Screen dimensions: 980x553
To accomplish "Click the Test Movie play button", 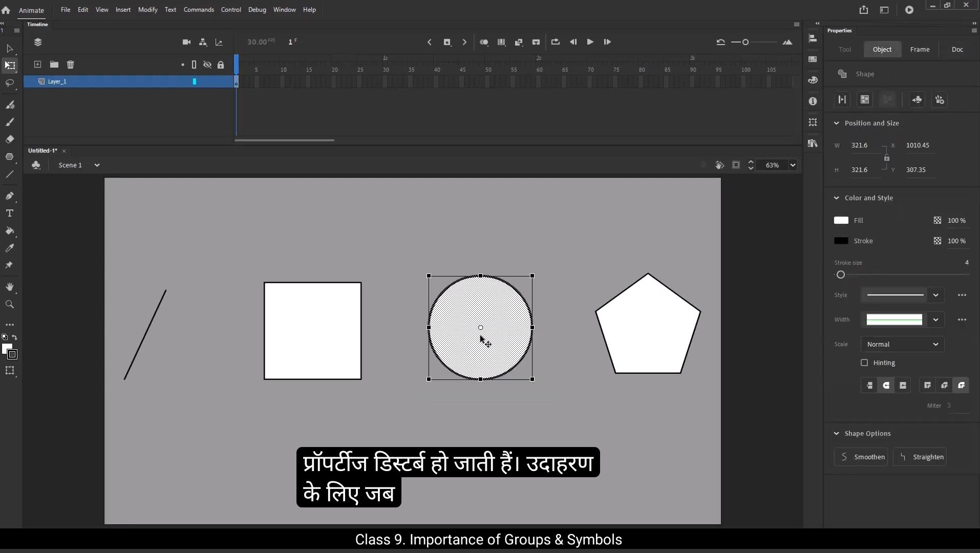I will tap(909, 10).
